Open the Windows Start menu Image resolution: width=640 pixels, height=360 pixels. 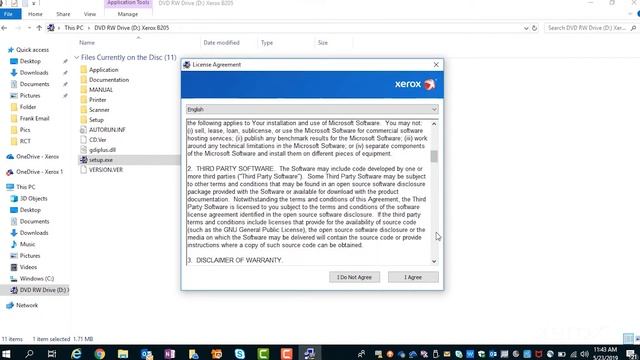[6, 353]
